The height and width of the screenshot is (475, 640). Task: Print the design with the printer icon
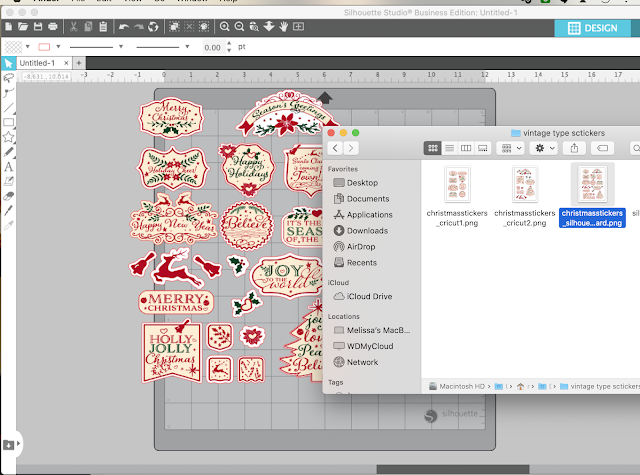(53, 27)
